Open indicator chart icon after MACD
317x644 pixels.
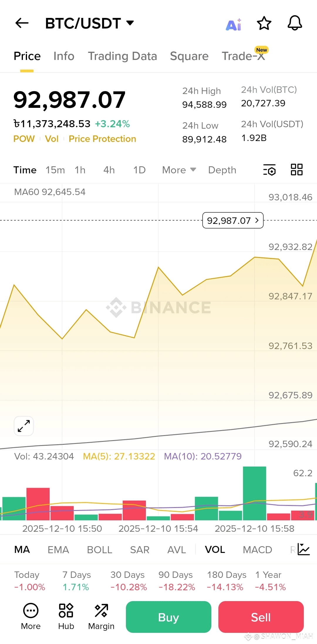pos(303,549)
